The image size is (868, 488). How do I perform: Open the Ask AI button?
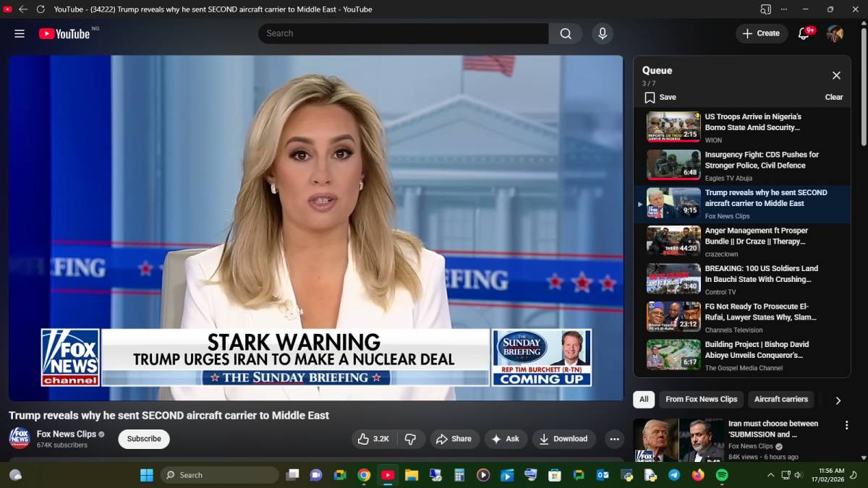coord(505,439)
